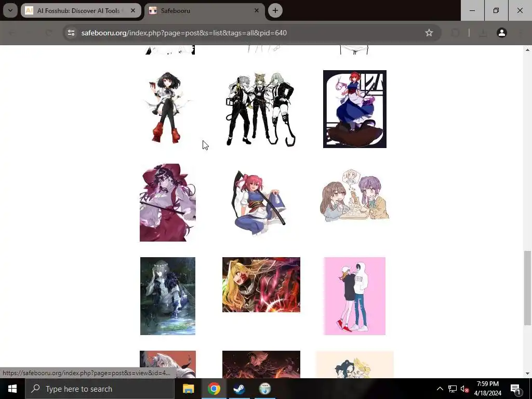Open the orange-background partial thumbnail at bottom
Image resolution: width=532 pixels, height=399 pixels.
[x=168, y=364]
